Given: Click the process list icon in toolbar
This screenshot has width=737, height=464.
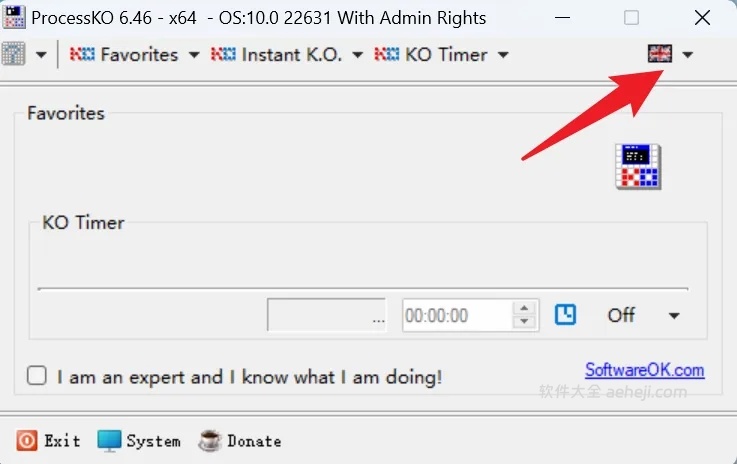Looking at the screenshot, I should coord(14,54).
